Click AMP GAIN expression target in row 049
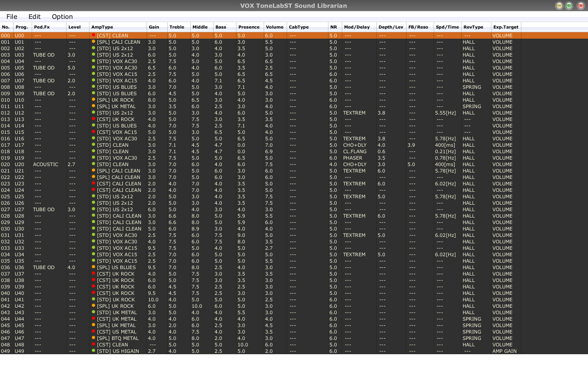Viewport: 588px width, 368px height. [504, 351]
